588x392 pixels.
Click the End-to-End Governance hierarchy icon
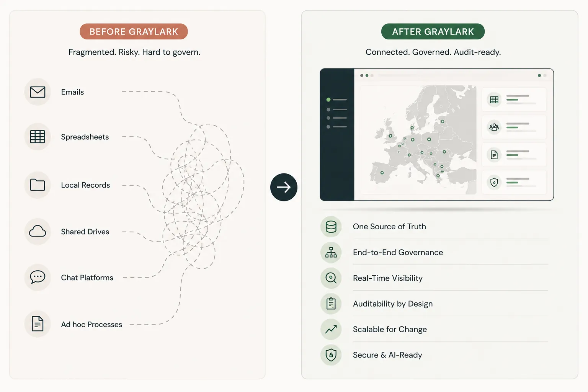click(x=331, y=252)
